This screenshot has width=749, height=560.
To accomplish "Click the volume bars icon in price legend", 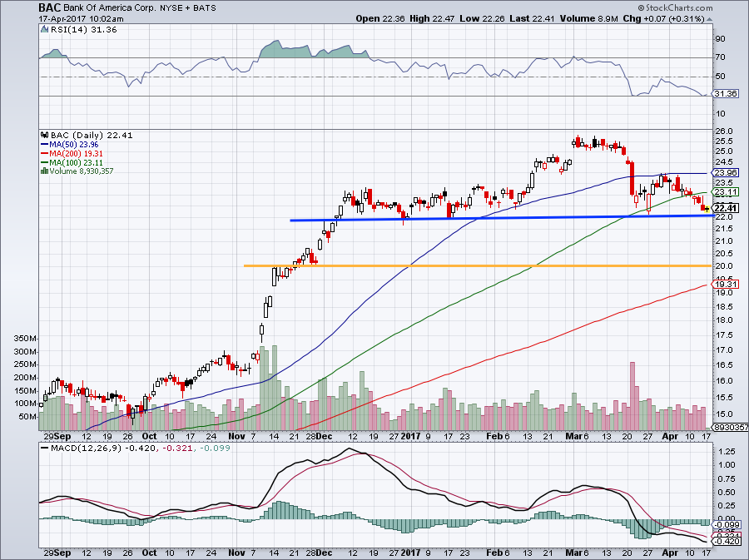I will click(44, 171).
